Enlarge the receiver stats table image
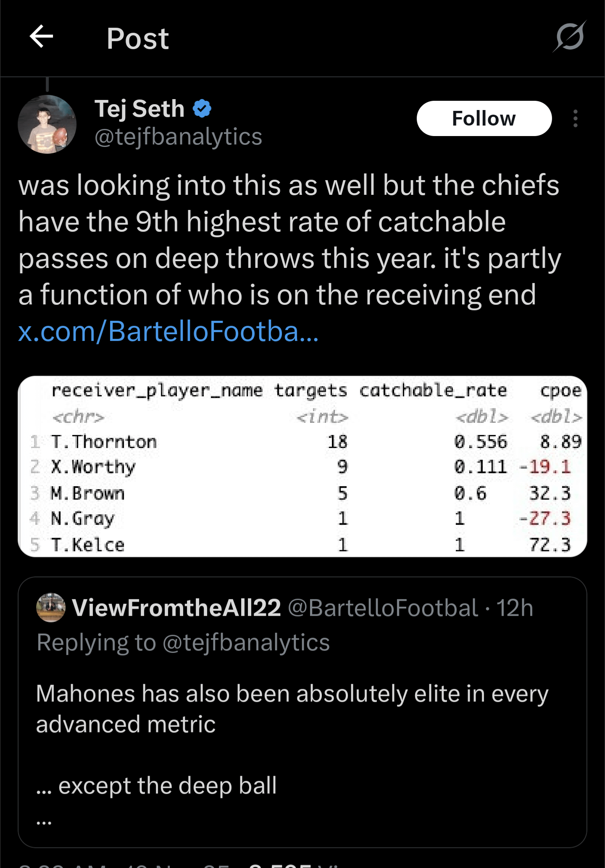This screenshot has height=868, width=605. (x=302, y=466)
